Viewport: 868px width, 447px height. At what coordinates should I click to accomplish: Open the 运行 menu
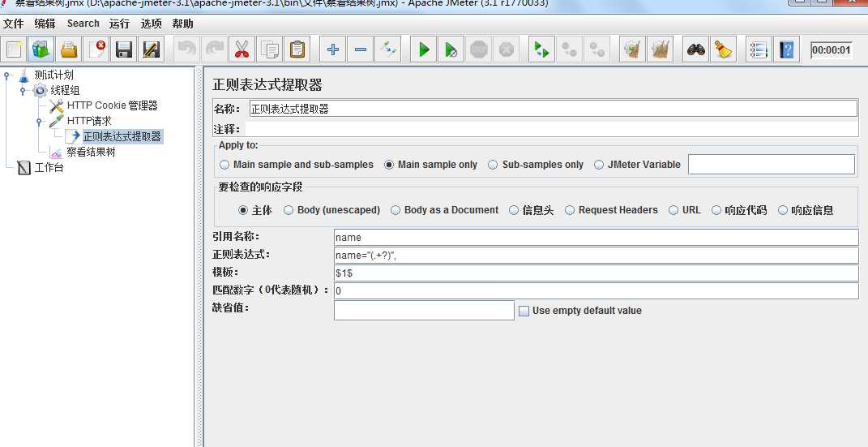point(119,24)
